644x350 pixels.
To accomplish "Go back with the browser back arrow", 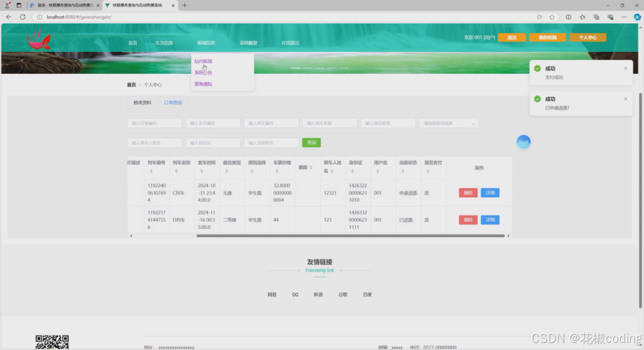I will pos(9,17).
